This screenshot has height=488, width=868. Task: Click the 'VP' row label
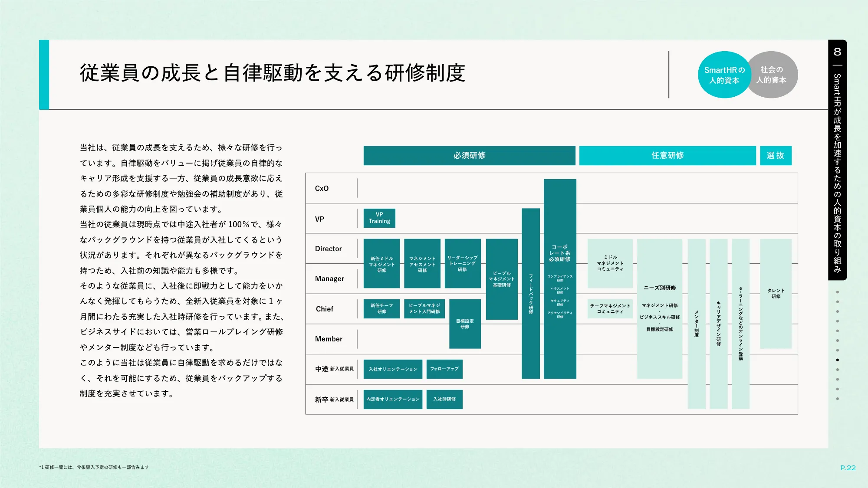tap(319, 219)
